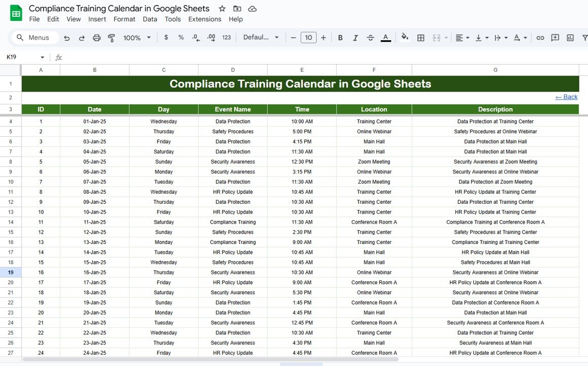Toggle italic formatting

click(x=355, y=38)
